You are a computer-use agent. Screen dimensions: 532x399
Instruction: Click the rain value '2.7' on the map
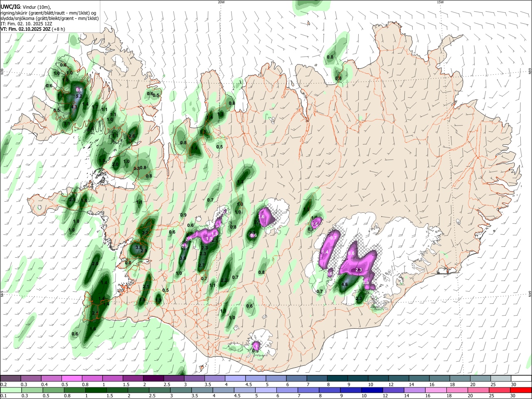202,265
